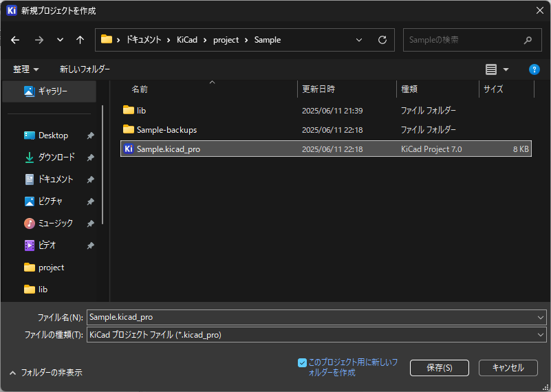Expand the file name dropdown
This screenshot has height=392, width=551.
(x=540, y=317)
